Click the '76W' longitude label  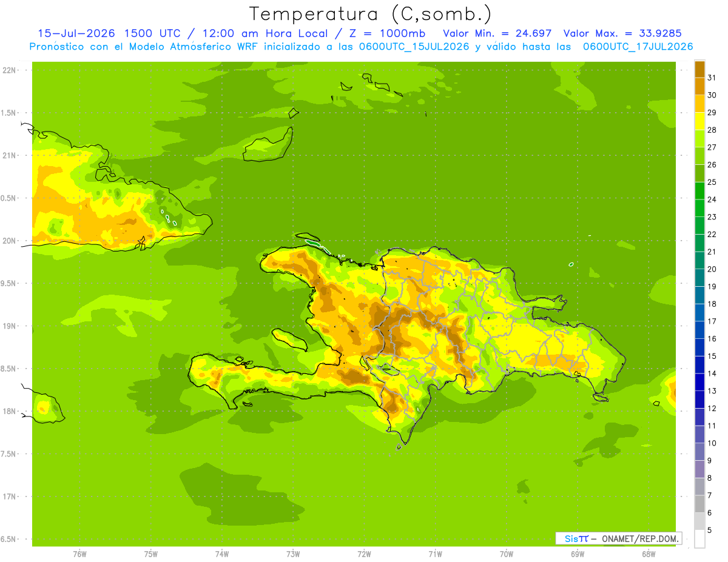pos(79,554)
